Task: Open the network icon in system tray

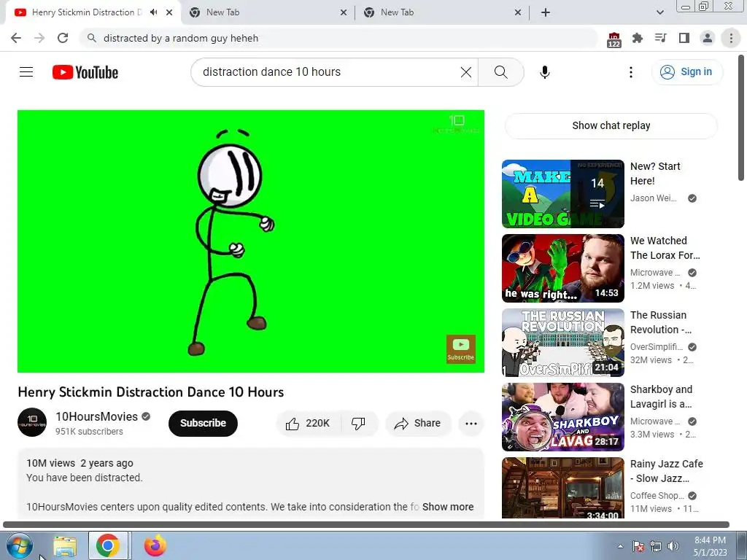Action: click(x=656, y=546)
